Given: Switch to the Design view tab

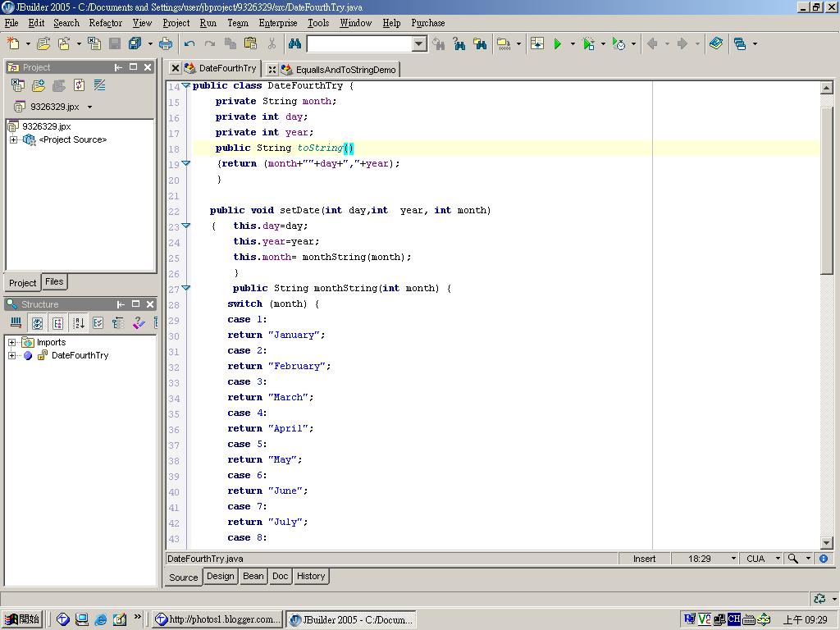Looking at the screenshot, I should pos(220,576).
